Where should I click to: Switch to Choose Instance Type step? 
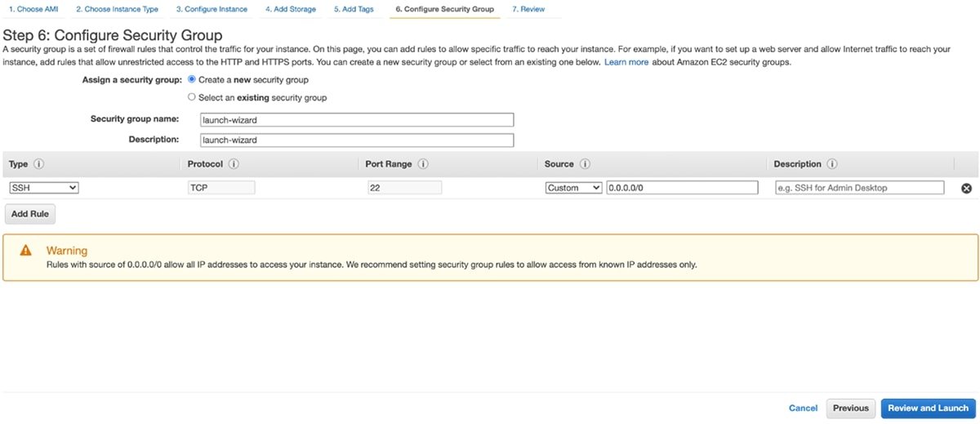[117, 9]
